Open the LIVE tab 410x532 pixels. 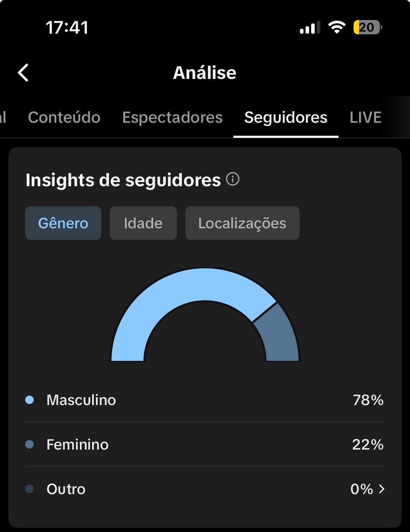[x=365, y=117]
